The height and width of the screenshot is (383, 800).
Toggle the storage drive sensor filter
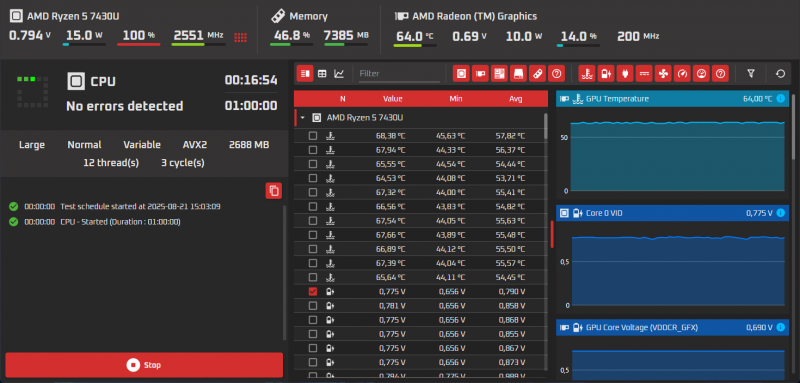518,74
